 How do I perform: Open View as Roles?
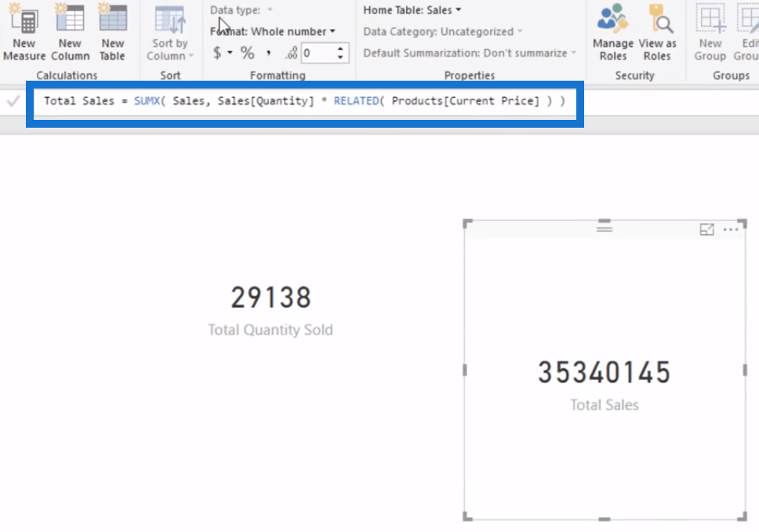657,32
